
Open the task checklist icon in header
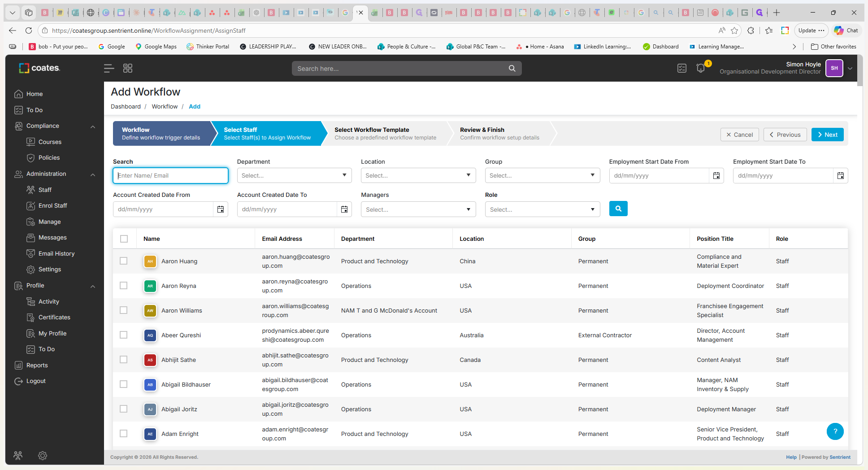682,68
